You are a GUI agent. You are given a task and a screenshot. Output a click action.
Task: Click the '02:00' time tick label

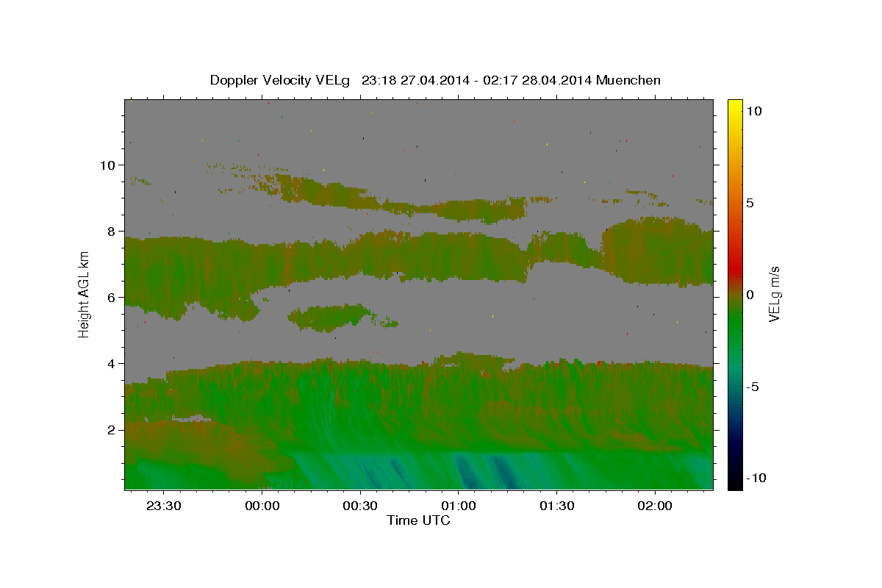pos(654,506)
